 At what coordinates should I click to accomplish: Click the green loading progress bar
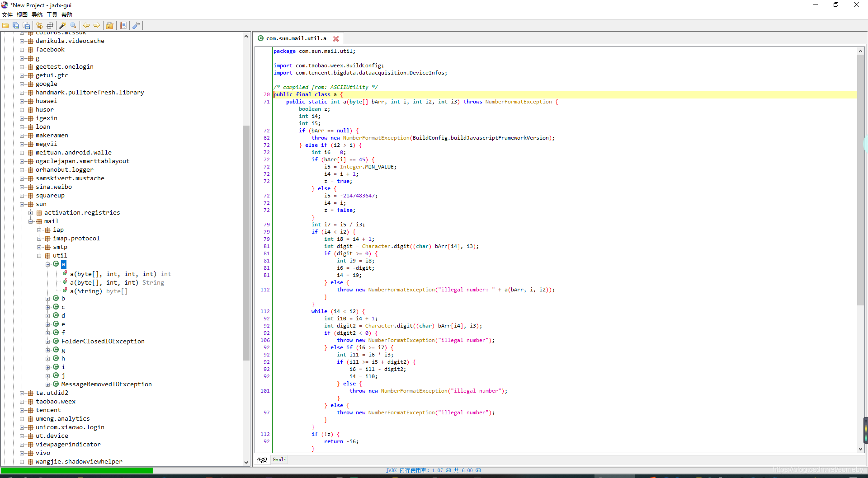pos(77,471)
